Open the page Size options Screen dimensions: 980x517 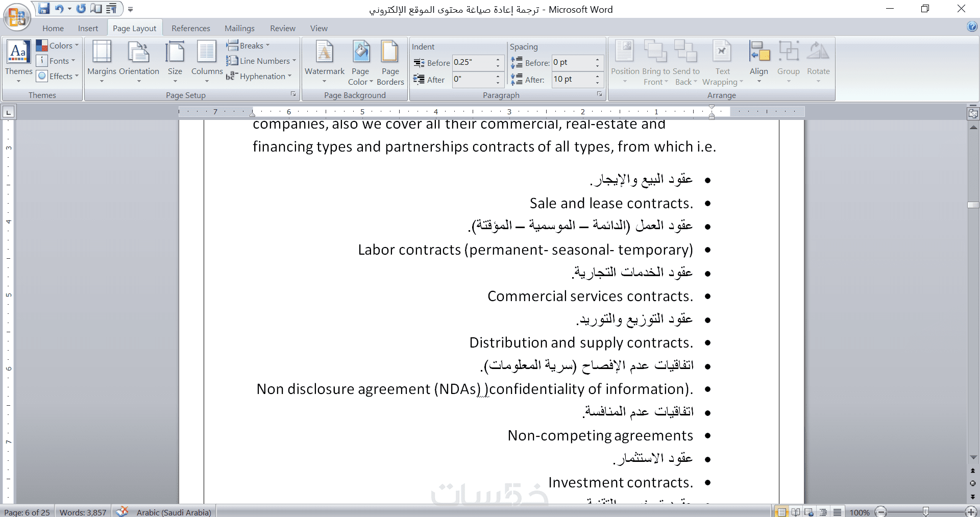tap(175, 62)
